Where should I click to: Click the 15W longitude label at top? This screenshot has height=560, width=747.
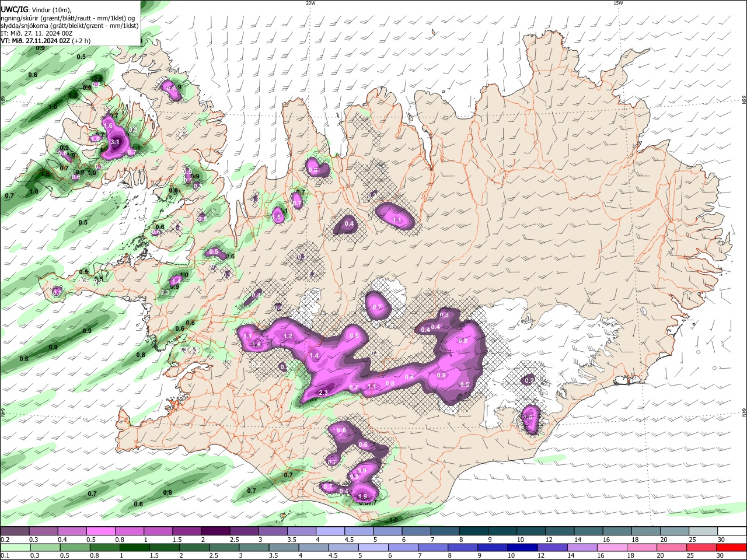coord(618,3)
